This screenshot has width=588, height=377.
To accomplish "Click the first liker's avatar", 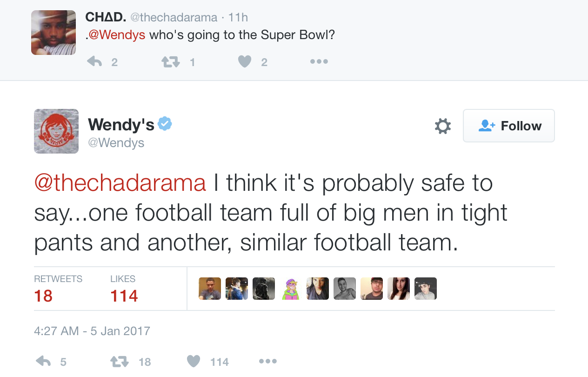I will (x=210, y=289).
